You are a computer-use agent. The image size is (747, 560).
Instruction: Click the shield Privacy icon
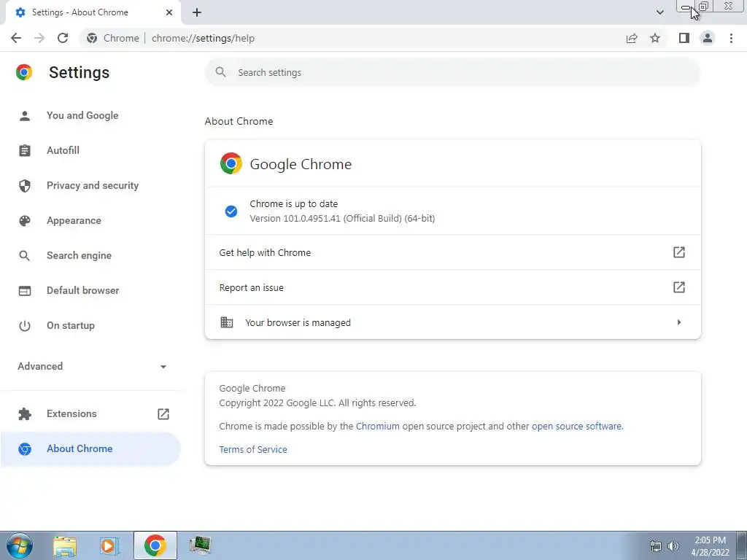(25, 186)
